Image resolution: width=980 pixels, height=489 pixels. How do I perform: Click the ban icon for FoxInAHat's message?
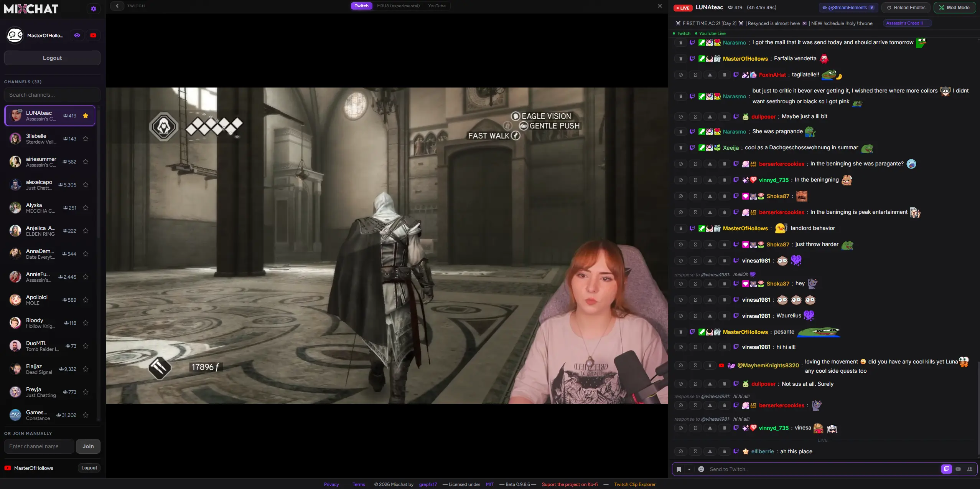point(681,75)
